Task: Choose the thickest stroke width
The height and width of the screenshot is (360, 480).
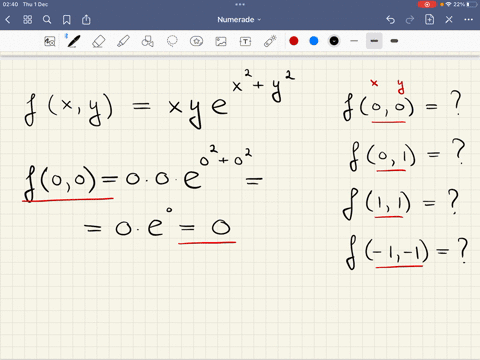Action: tap(394, 41)
